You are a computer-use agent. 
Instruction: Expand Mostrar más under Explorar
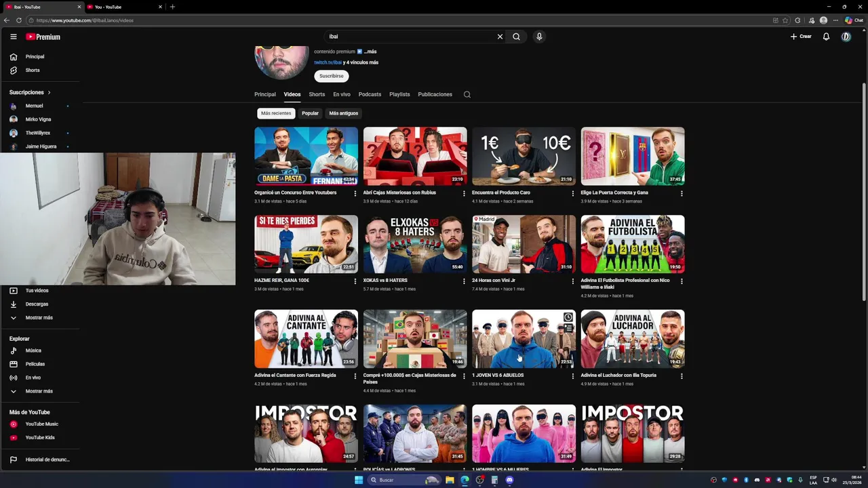(39, 391)
